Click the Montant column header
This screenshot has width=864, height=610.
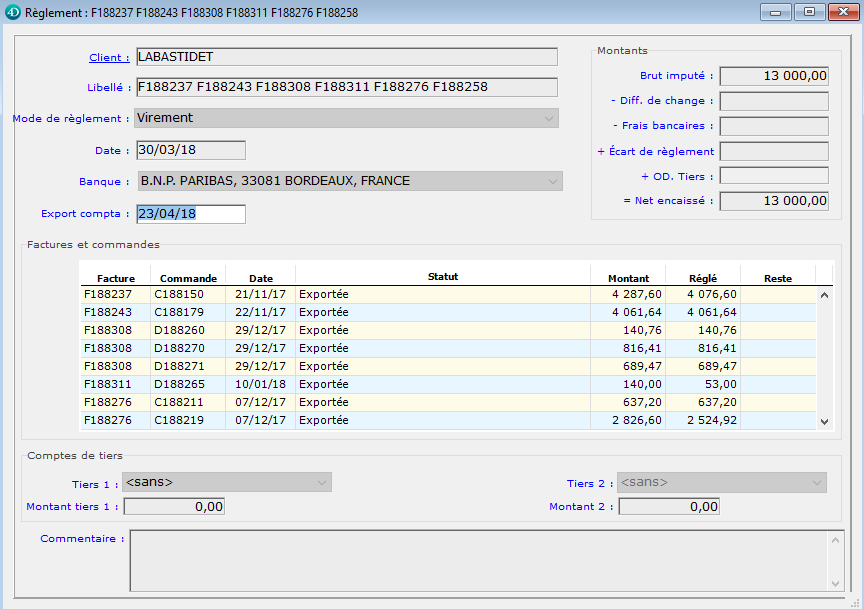pyautogui.click(x=628, y=278)
